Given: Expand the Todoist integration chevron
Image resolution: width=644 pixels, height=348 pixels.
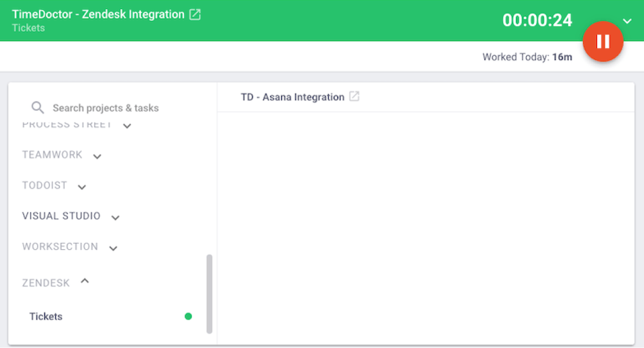Looking at the screenshot, I should [x=82, y=187].
